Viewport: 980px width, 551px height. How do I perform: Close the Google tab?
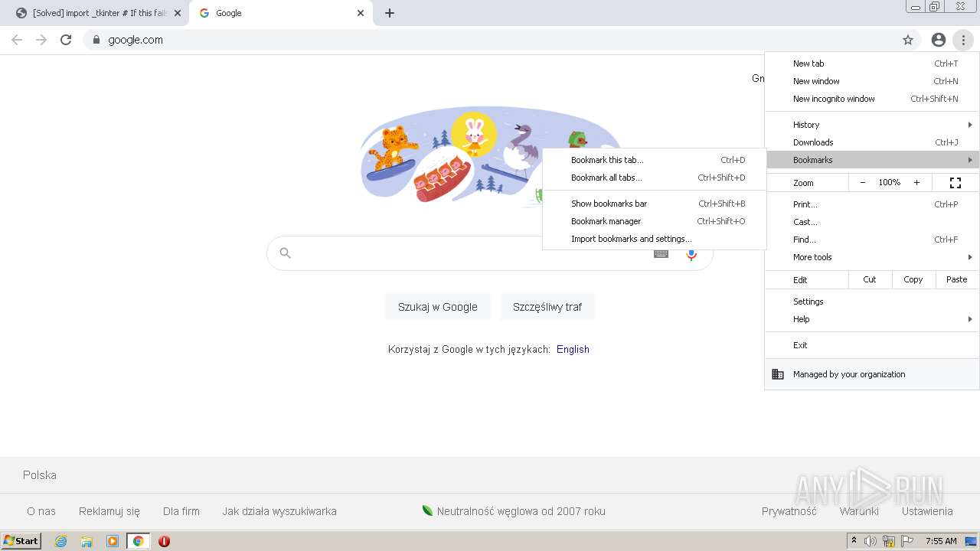[361, 13]
